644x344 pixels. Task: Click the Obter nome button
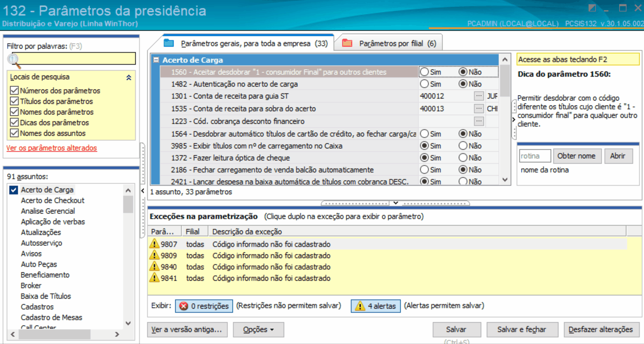577,156
